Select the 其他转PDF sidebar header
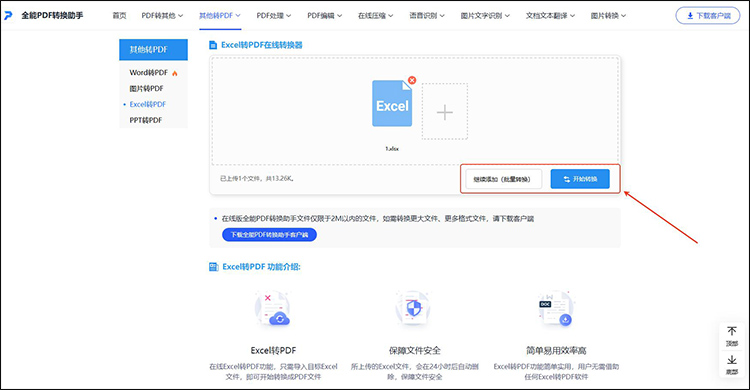 153,49
